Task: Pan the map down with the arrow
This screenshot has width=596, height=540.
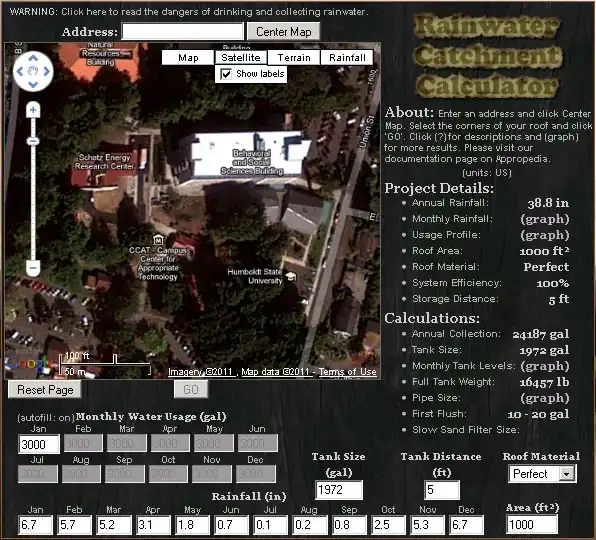Action: (x=33, y=84)
